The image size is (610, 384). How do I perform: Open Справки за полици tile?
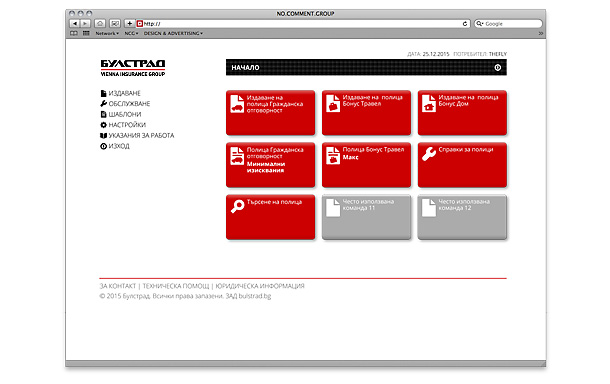point(462,165)
